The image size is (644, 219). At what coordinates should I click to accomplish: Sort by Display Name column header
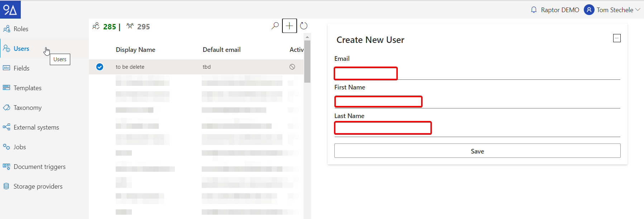coord(135,50)
